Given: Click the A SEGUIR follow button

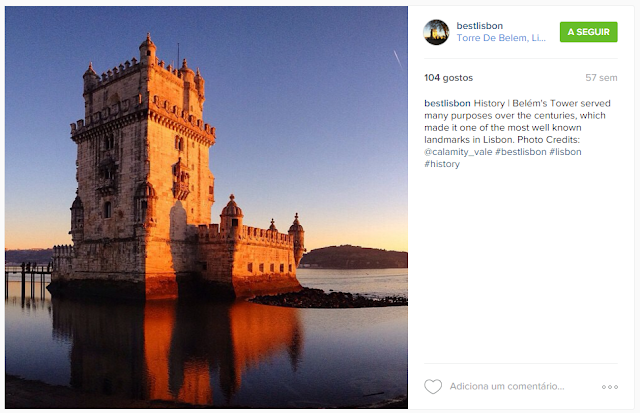Looking at the screenshot, I should point(589,32).
